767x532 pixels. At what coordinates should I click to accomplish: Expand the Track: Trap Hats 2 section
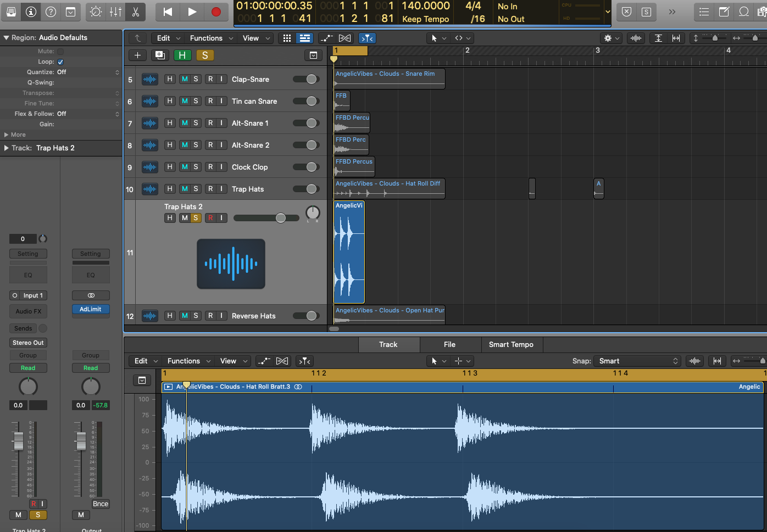pyautogui.click(x=7, y=148)
